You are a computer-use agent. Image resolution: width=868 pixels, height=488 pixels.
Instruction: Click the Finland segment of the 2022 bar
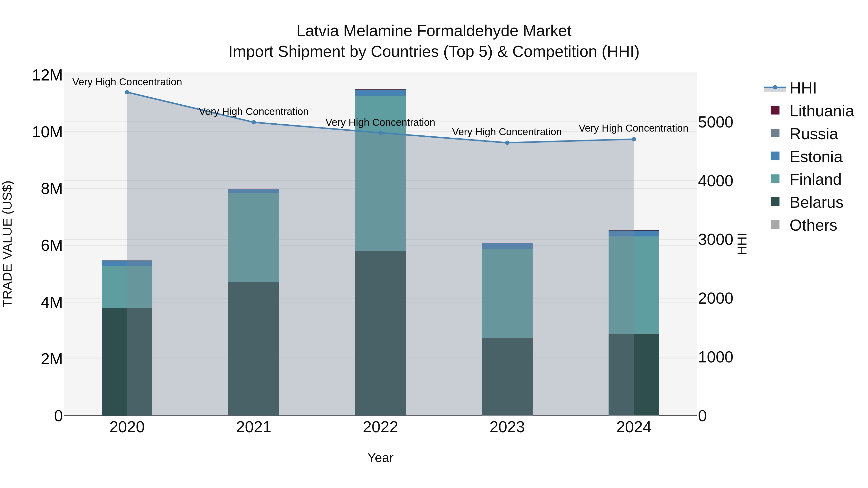tap(380, 173)
